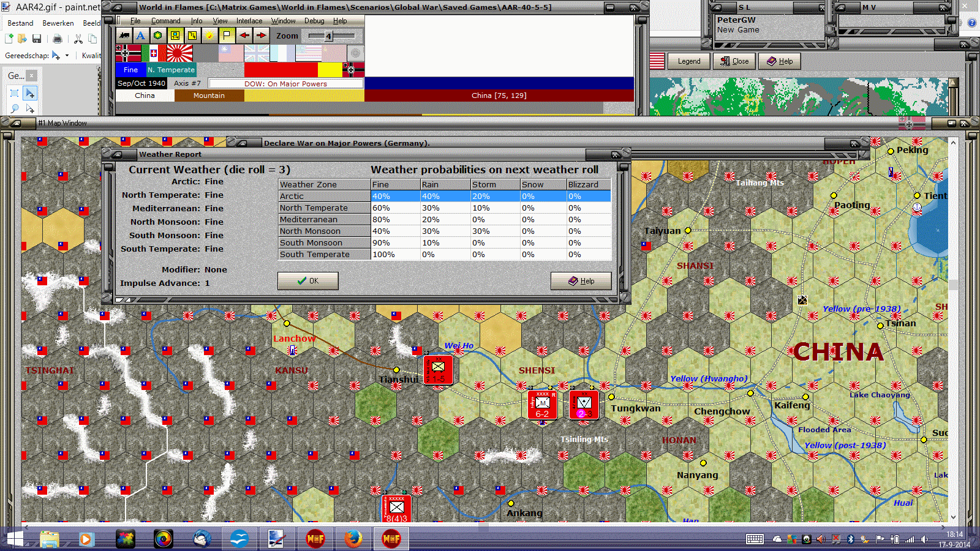Click Help in the Weather Report dialog
The image size is (980, 551).
[x=581, y=281]
